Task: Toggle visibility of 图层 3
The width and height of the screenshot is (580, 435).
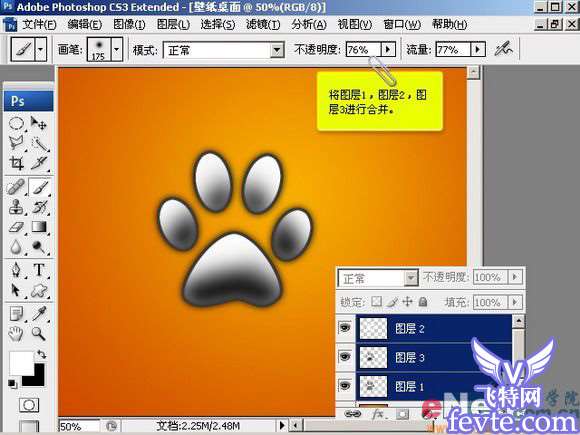Action: [345, 357]
